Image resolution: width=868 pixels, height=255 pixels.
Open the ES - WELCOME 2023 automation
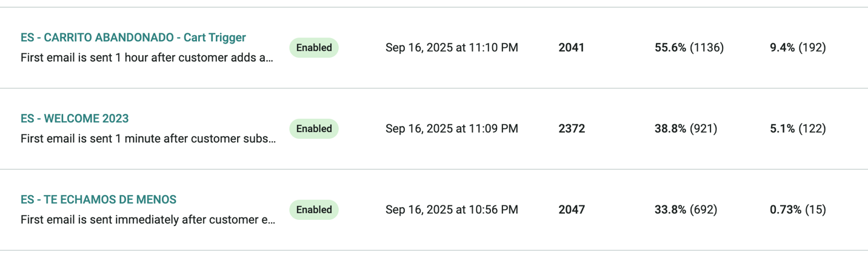pyautogui.click(x=75, y=119)
